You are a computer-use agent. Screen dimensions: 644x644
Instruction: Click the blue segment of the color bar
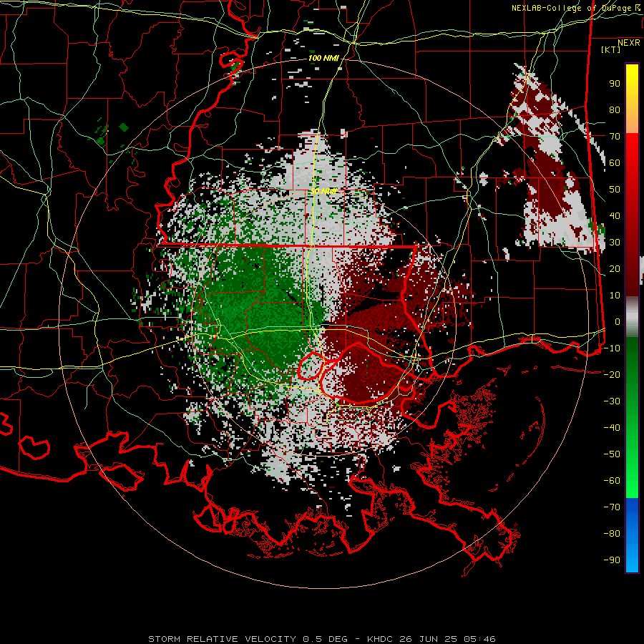(632, 535)
